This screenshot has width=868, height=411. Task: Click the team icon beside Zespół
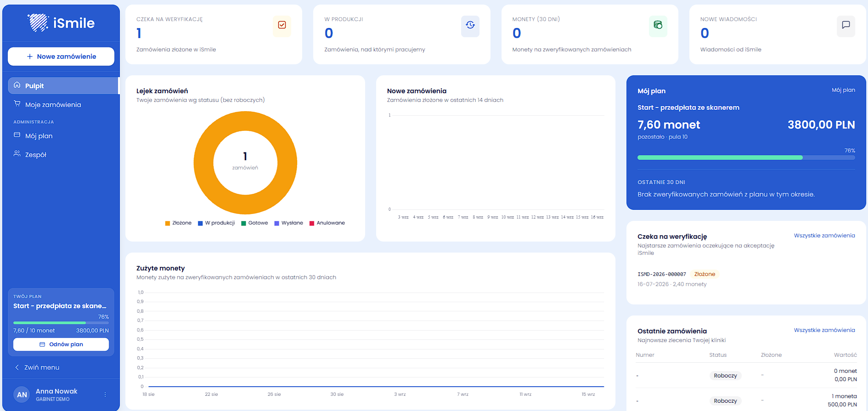17,154
